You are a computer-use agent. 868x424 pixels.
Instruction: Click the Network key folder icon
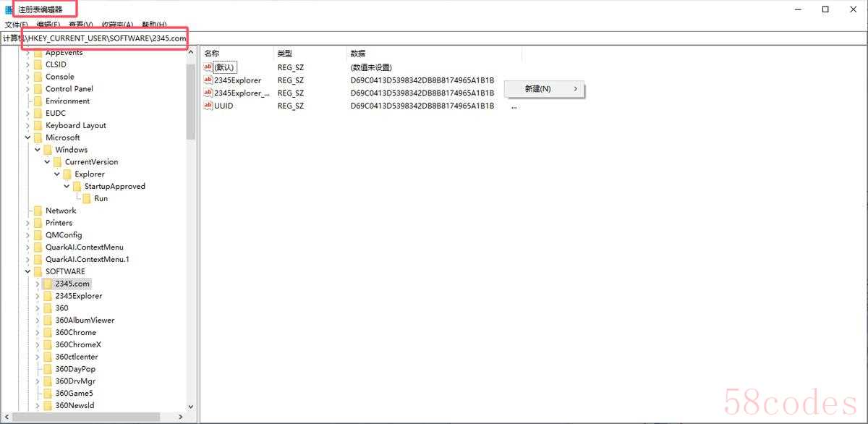[38, 211]
